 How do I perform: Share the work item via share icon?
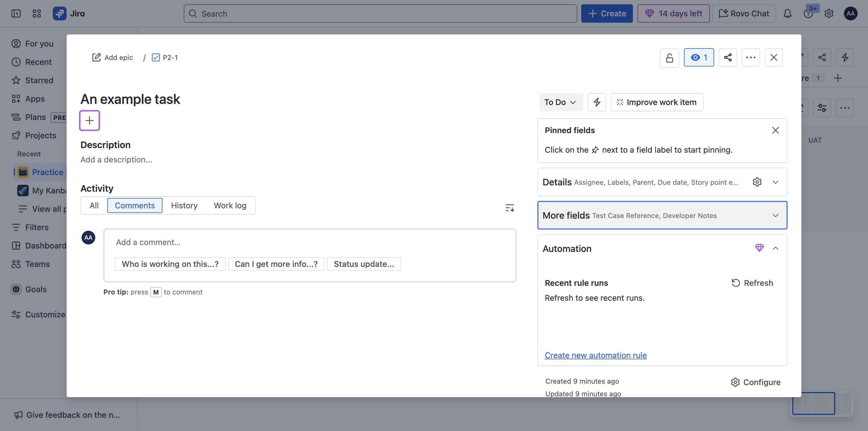click(x=727, y=57)
